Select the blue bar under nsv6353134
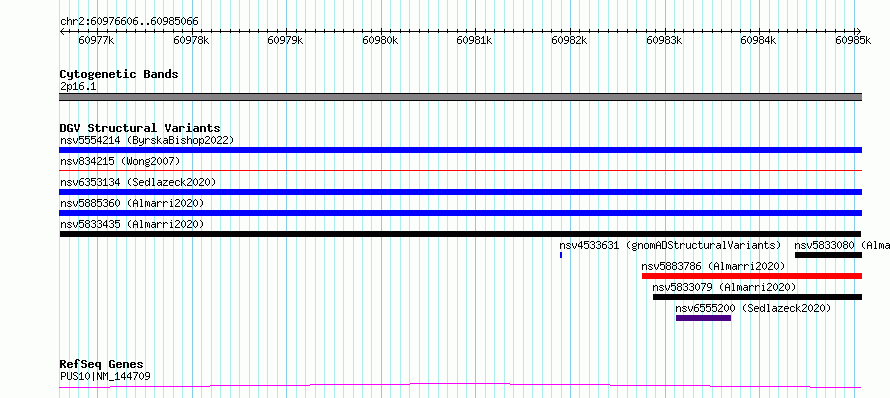 point(460,192)
